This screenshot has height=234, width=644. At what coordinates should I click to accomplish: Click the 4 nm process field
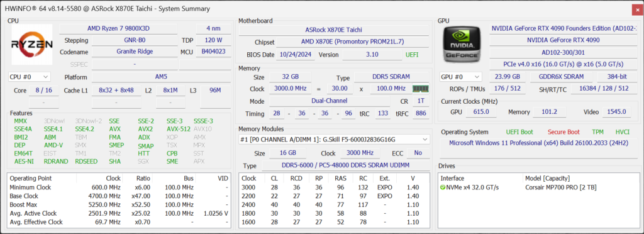(x=213, y=29)
